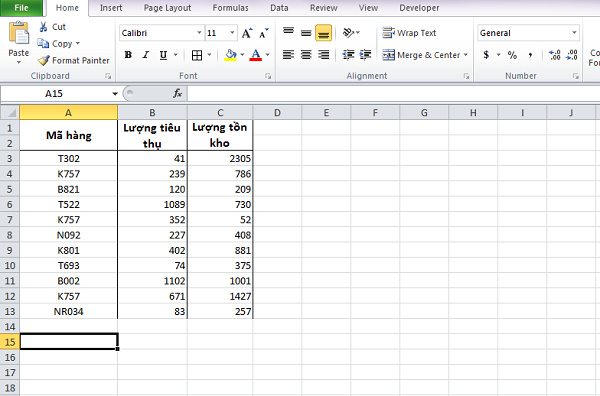
Task: Cut the selection with scissors icon
Action: (x=43, y=27)
